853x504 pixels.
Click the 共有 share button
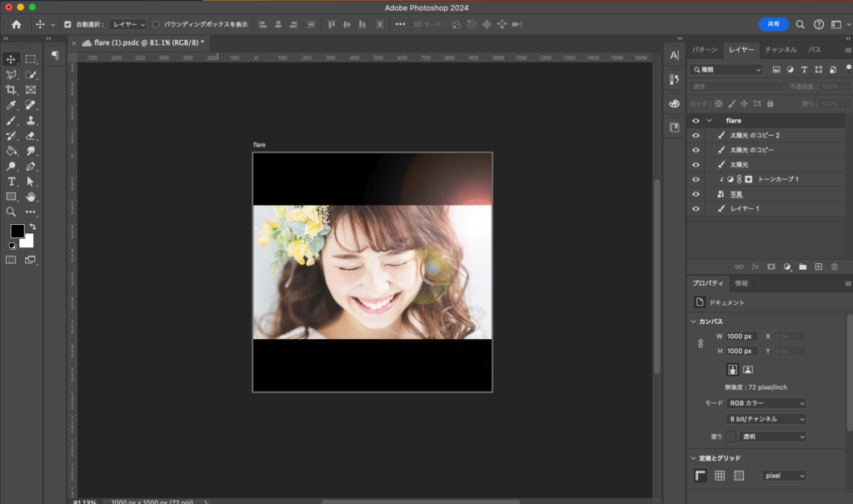(773, 24)
